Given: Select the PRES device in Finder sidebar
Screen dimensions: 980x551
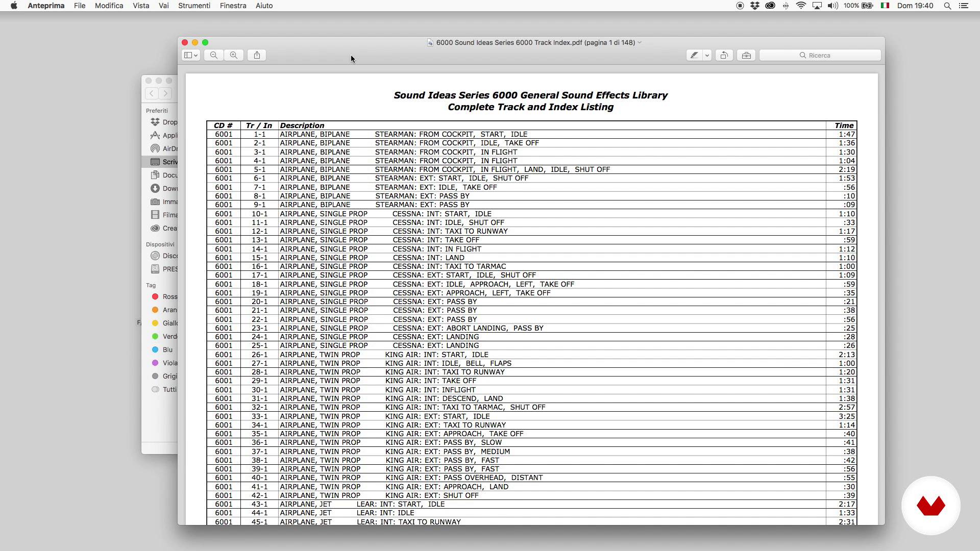Looking at the screenshot, I should [x=160, y=269].
